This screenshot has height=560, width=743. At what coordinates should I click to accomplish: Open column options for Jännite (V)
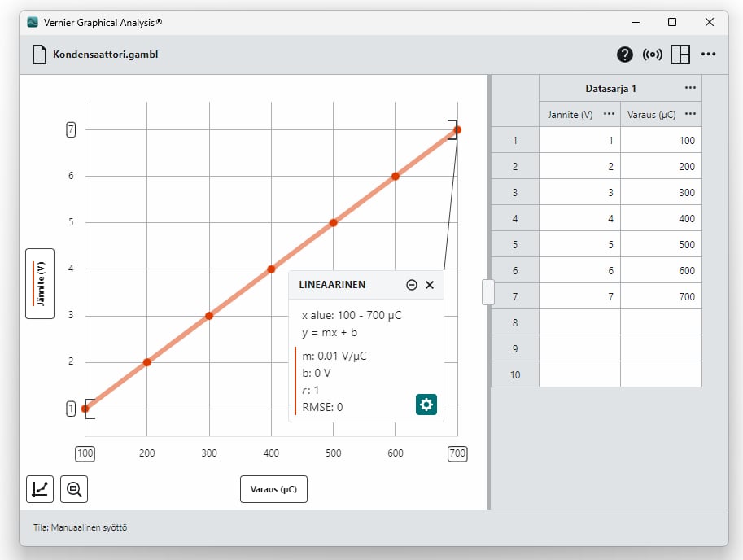(x=608, y=114)
